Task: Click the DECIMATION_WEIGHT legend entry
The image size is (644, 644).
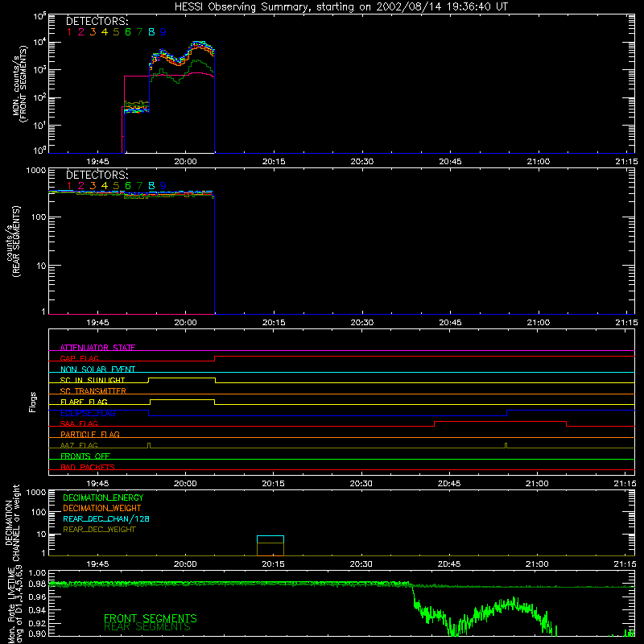Action: point(102,508)
